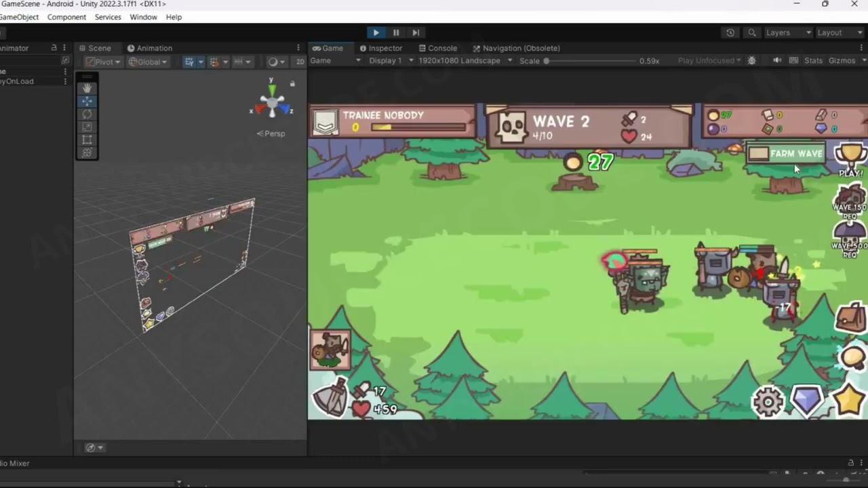
Task: Open the GameObject menu
Action: [x=19, y=17]
